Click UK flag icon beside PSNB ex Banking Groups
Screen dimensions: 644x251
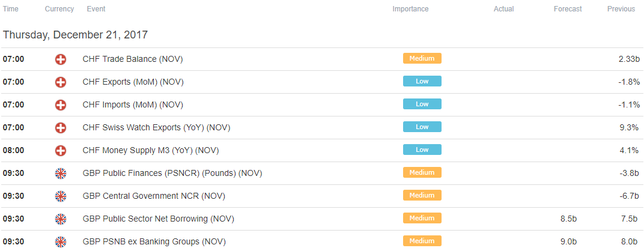click(60, 242)
